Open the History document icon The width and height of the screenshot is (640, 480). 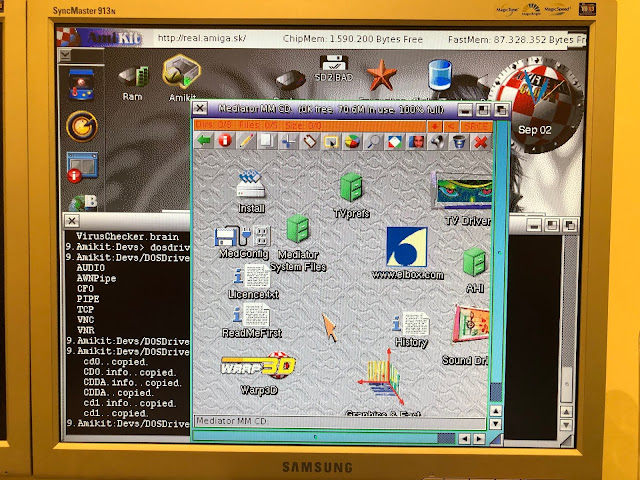click(x=411, y=330)
